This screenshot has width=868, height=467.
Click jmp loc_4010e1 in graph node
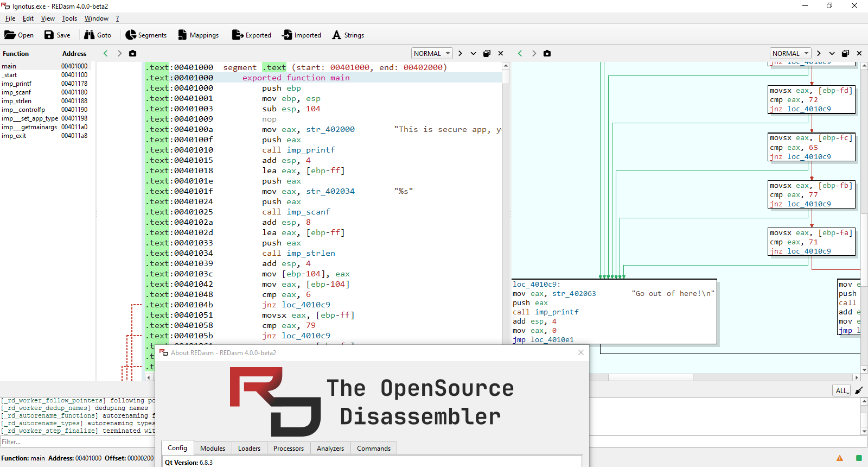[x=543, y=340]
